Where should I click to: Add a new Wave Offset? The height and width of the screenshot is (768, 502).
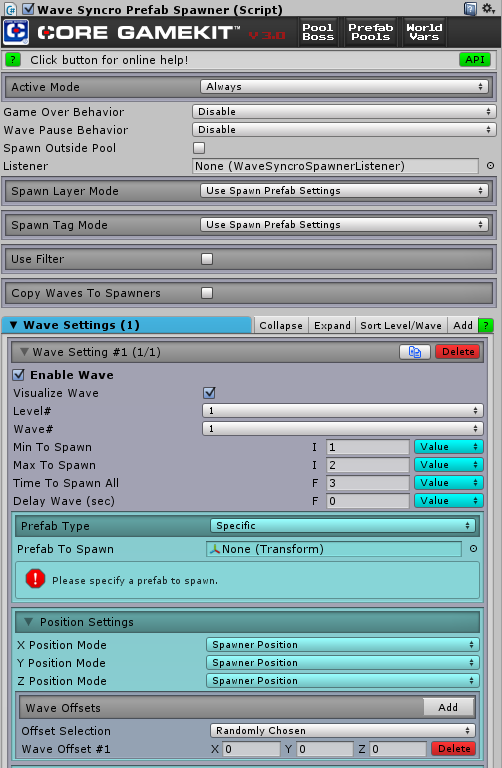449,707
